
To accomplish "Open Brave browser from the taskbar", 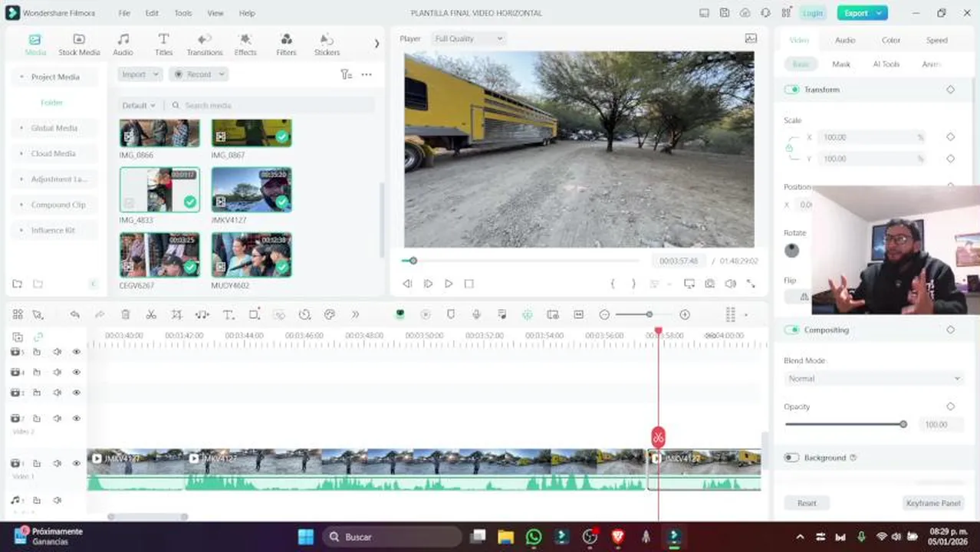I will coord(618,537).
